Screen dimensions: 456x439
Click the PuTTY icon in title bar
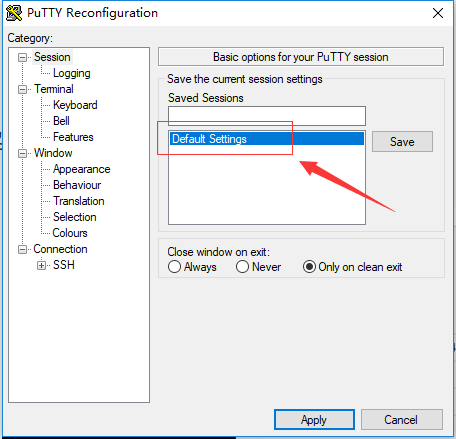pyautogui.click(x=14, y=13)
